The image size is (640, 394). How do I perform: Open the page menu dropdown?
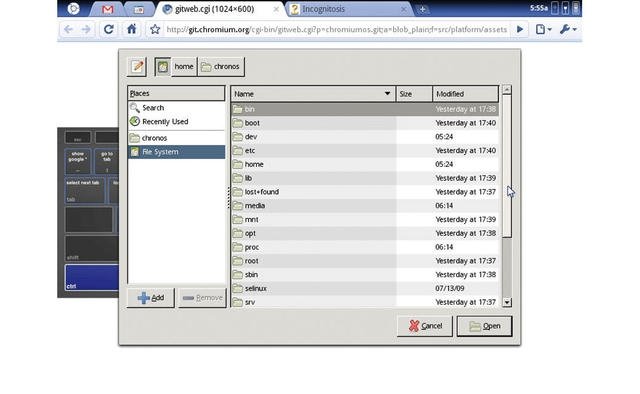point(544,29)
